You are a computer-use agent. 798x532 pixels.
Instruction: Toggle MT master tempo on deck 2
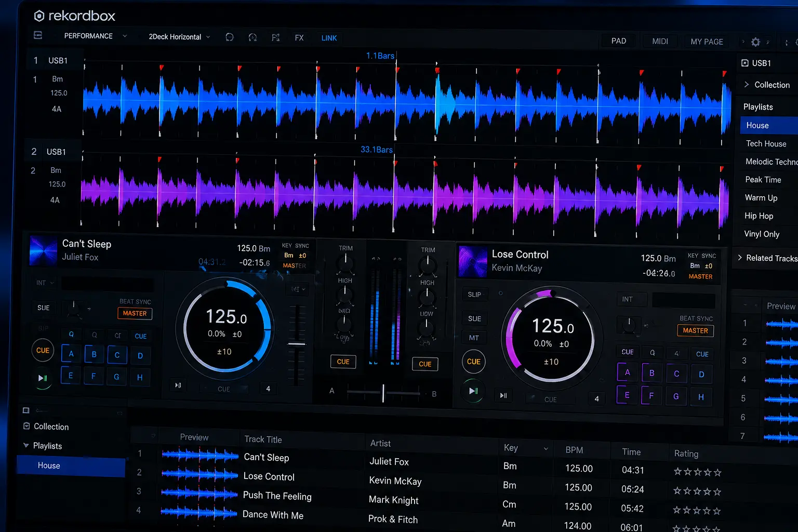(474, 338)
